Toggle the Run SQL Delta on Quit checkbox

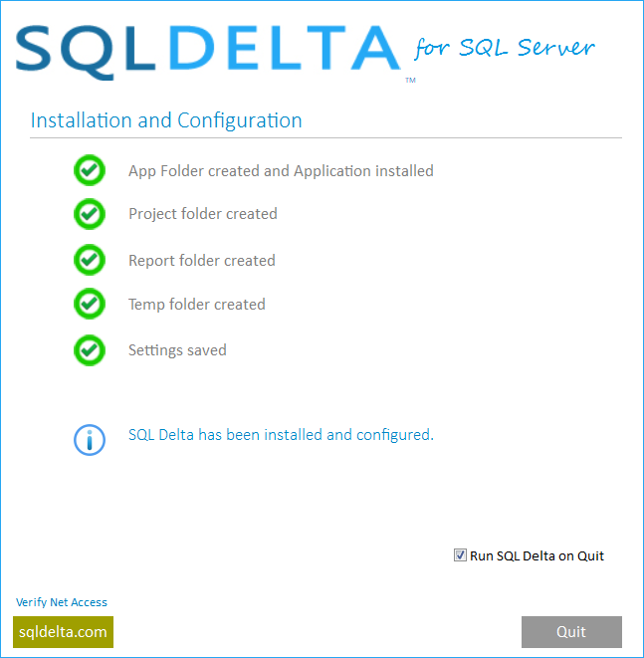click(x=460, y=555)
